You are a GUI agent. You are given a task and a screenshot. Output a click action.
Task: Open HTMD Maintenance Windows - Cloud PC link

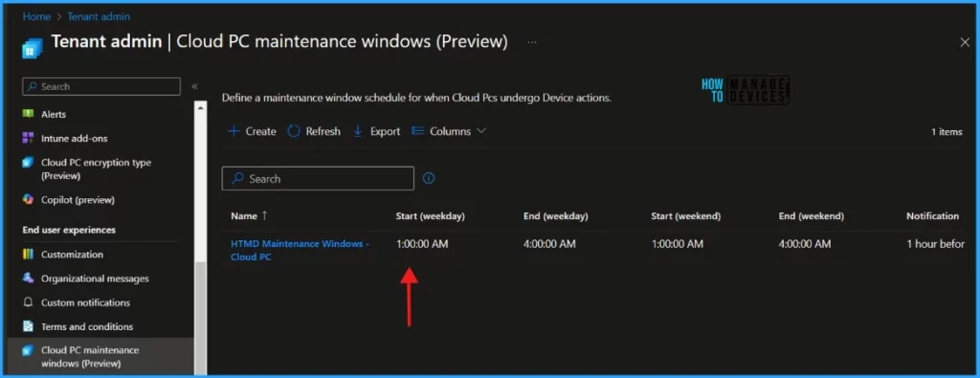coord(300,250)
